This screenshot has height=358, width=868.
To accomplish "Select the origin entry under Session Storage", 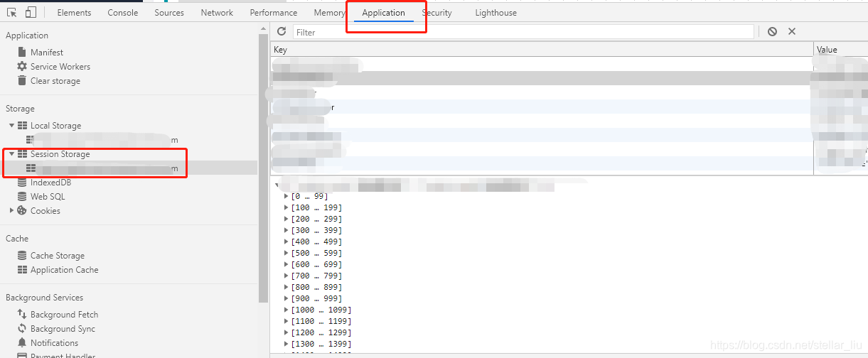I will click(129, 168).
